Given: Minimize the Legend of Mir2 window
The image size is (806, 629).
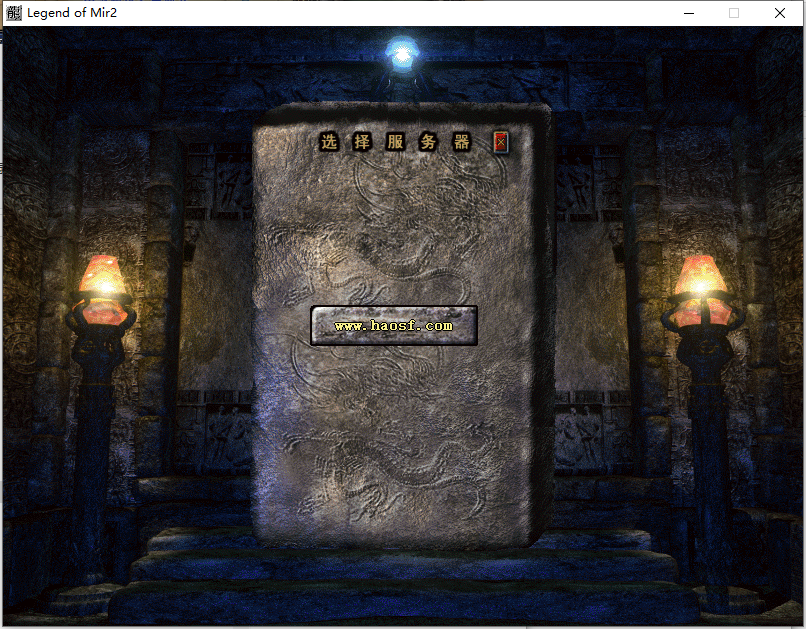Looking at the screenshot, I should tap(688, 13).
